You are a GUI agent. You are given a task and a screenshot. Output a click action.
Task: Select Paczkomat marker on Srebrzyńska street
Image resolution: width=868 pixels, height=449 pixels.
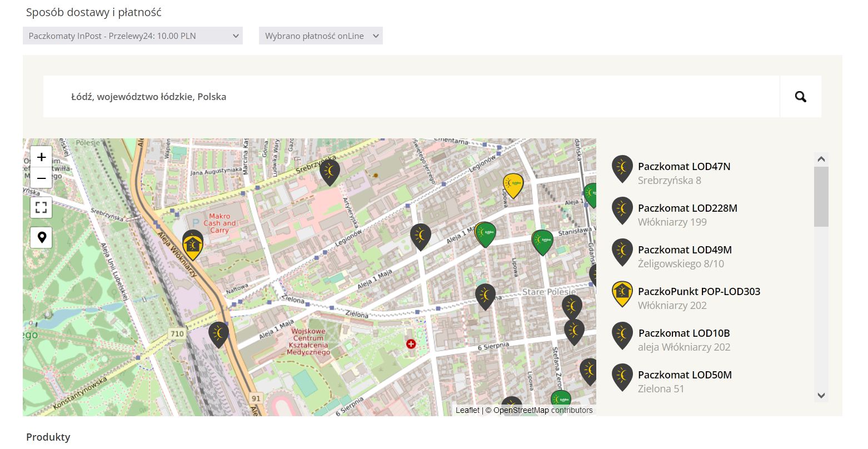(x=330, y=172)
